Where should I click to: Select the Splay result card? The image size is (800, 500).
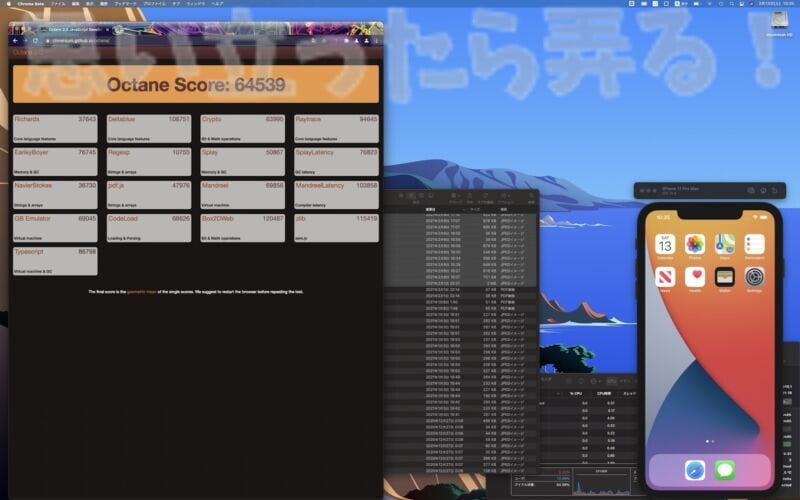(243, 162)
